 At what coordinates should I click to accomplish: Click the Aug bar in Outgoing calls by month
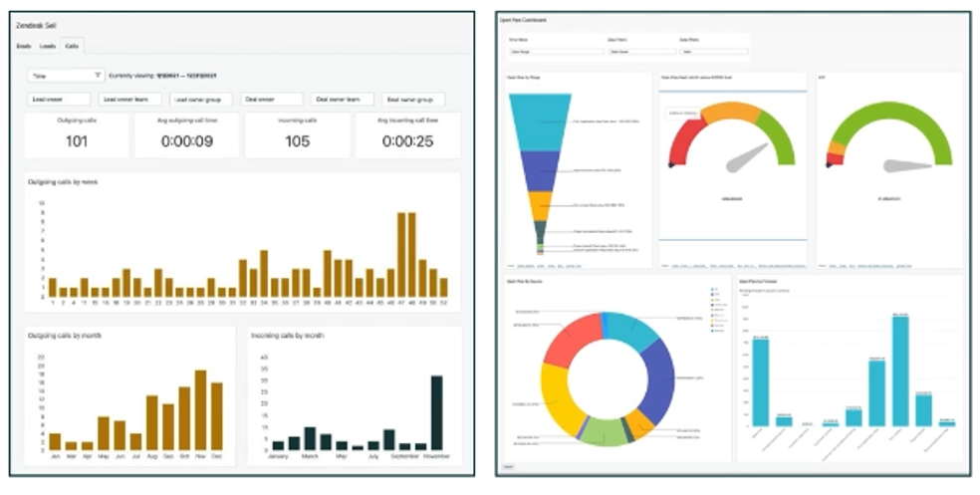tap(151, 422)
